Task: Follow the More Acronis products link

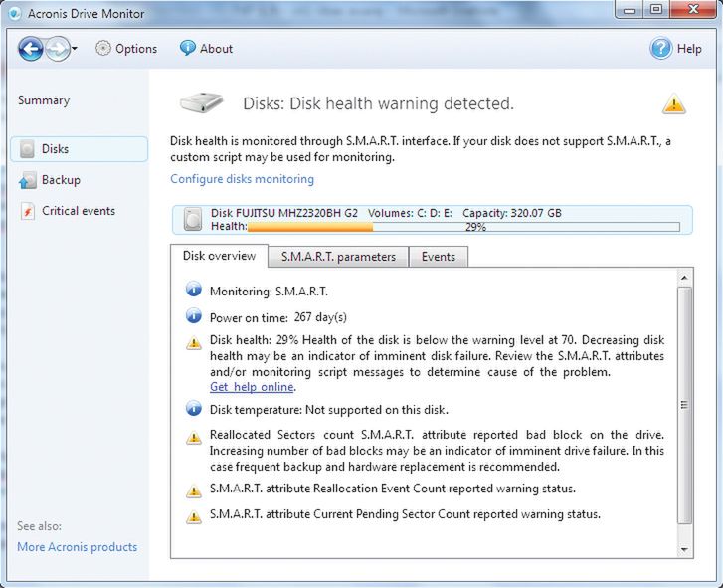Action: 77,547
